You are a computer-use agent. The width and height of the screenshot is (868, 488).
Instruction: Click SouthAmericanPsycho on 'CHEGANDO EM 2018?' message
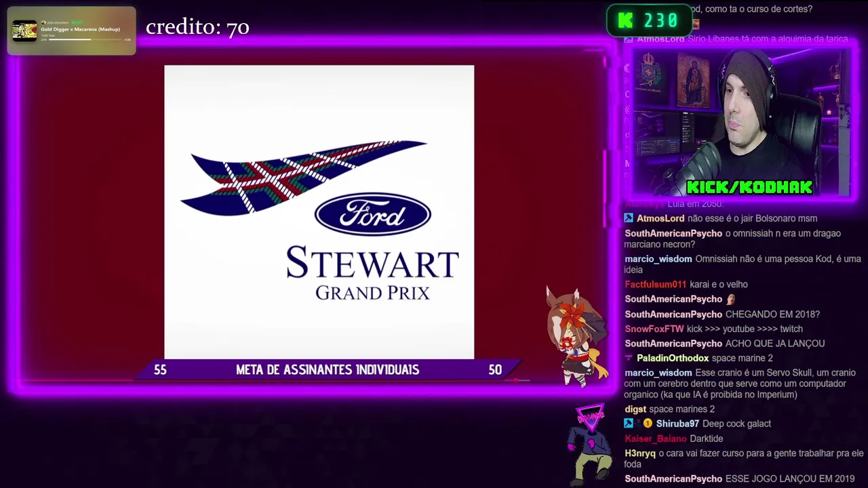tap(673, 314)
